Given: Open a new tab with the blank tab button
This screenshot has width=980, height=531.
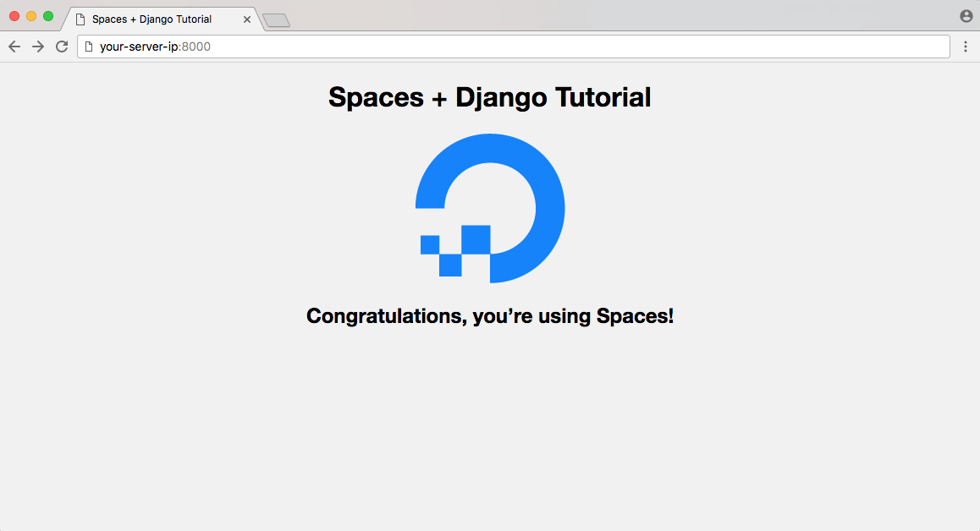Looking at the screenshot, I should tap(276, 20).
